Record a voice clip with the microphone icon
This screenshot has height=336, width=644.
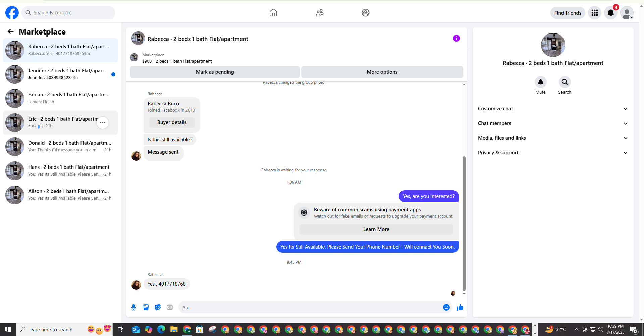click(133, 307)
